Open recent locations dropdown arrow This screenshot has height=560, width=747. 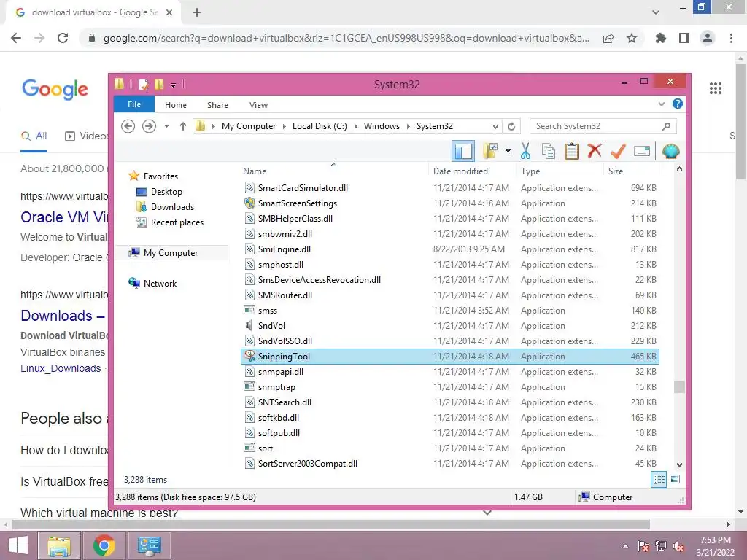point(166,126)
